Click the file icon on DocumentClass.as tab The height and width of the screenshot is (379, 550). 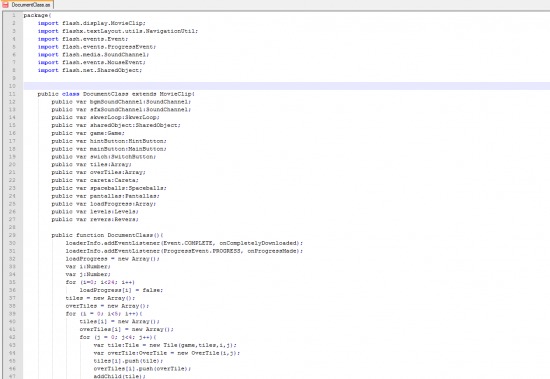[x=5, y=5]
